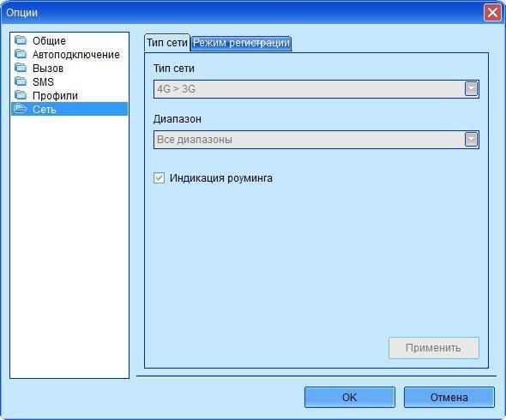Open the Тип сети dropdown arrow
Image resolution: width=506 pixels, height=420 pixels.
click(471, 89)
